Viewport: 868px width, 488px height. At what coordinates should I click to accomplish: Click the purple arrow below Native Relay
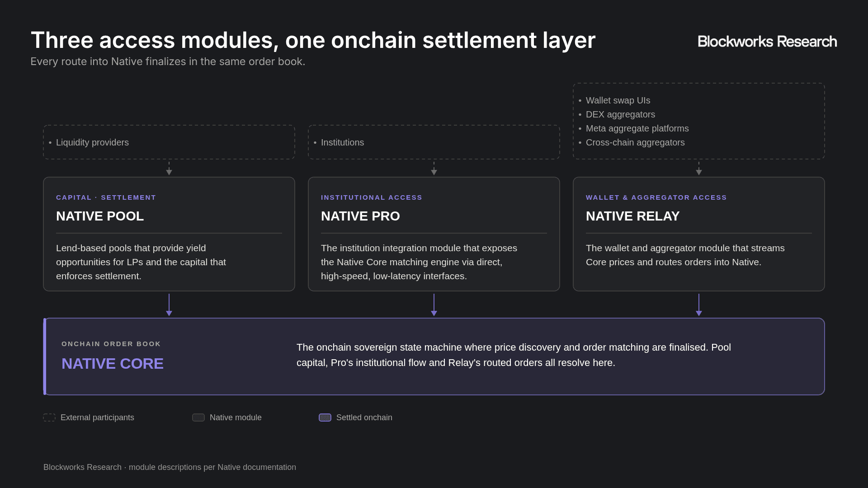699,305
